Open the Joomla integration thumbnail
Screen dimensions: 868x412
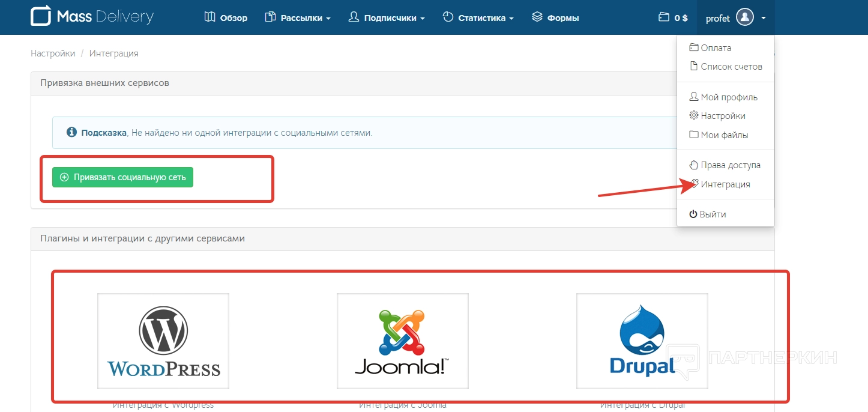tap(402, 341)
